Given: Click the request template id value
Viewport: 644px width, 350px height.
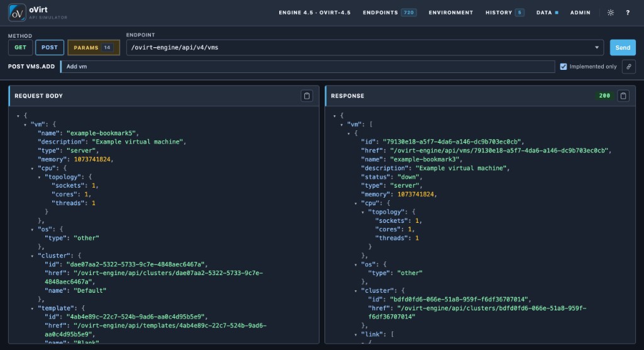Looking at the screenshot, I should click(136, 317).
